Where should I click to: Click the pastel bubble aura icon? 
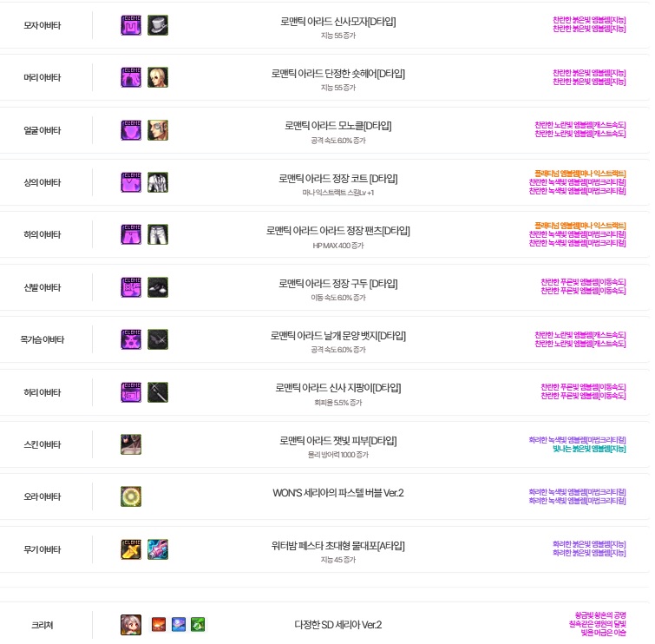131,496
